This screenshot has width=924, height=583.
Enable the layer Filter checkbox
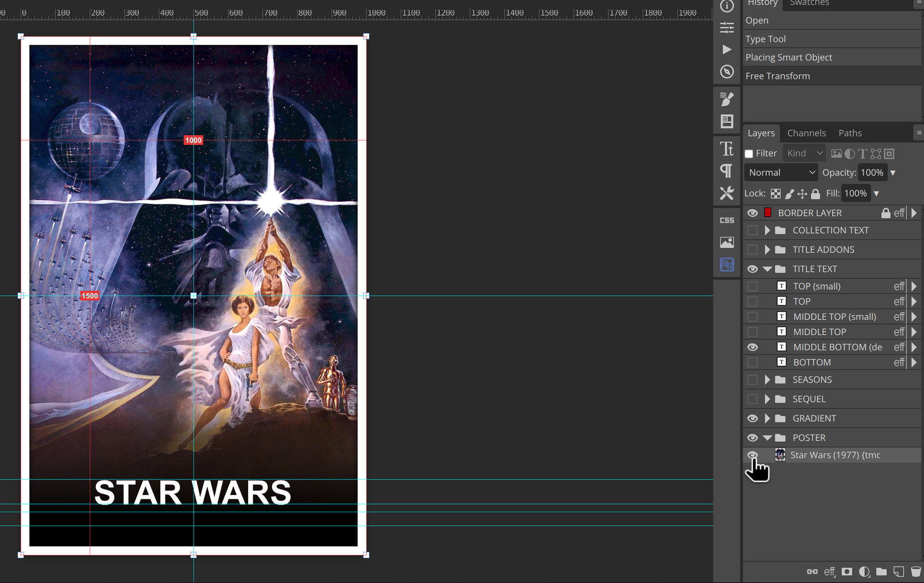[749, 154]
